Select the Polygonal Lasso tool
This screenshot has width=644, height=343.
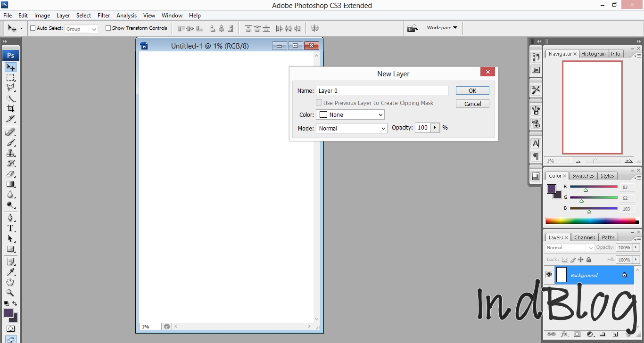pos(10,88)
